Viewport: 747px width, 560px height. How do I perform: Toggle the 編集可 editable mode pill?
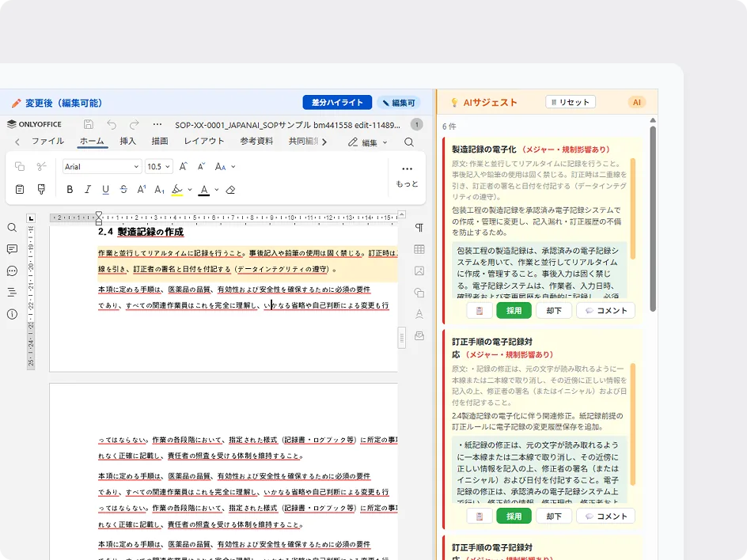tap(400, 102)
